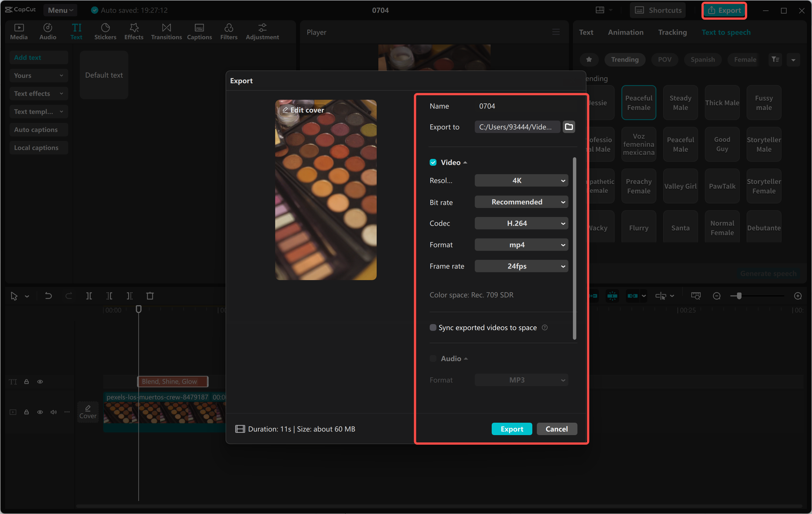Select the Peaceful Male voice
Image resolution: width=812 pixels, height=514 pixels.
(x=680, y=144)
